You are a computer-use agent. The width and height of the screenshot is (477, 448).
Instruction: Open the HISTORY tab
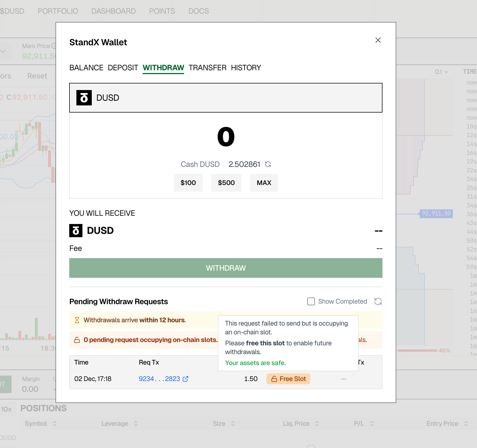[x=246, y=68]
